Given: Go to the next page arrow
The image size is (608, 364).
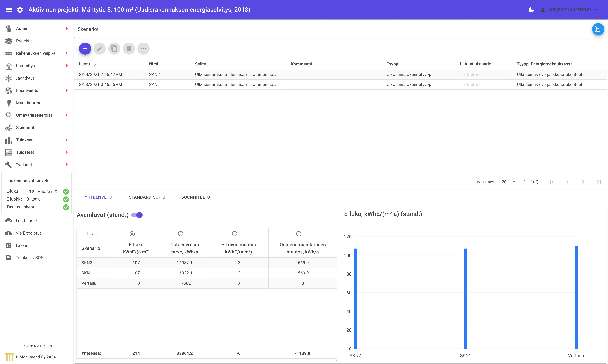Looking at the screenshot, I should tap(583, 182).
